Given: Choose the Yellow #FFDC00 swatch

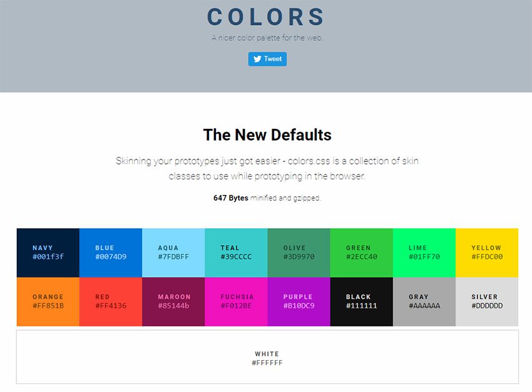Looking at the screenshot, I should click(486, 253).
